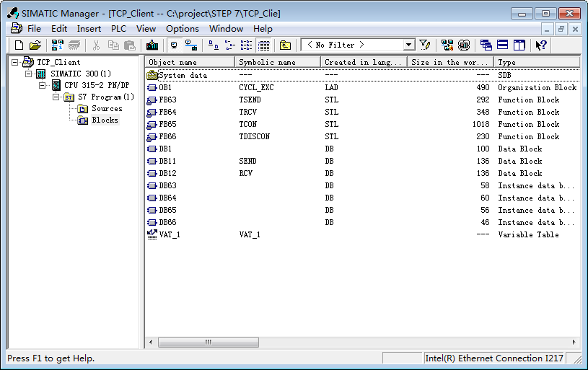Select the VAT_1 variable table icon

pos(152,234)
